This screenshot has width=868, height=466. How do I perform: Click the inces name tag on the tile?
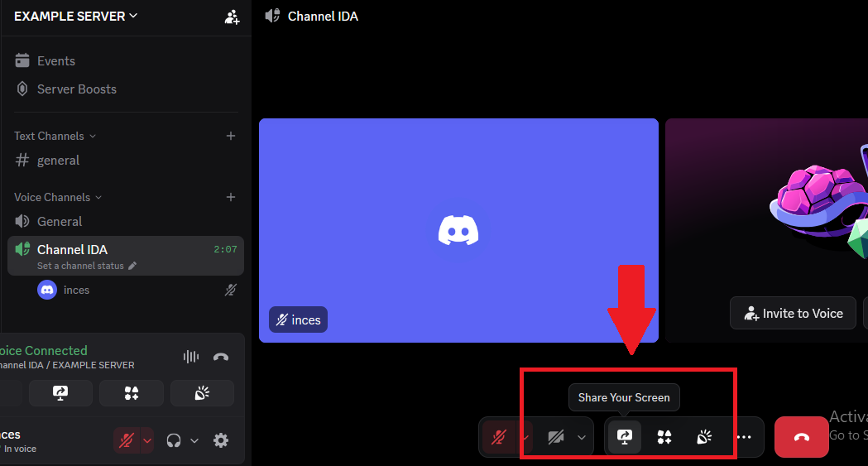coord(299,319)
